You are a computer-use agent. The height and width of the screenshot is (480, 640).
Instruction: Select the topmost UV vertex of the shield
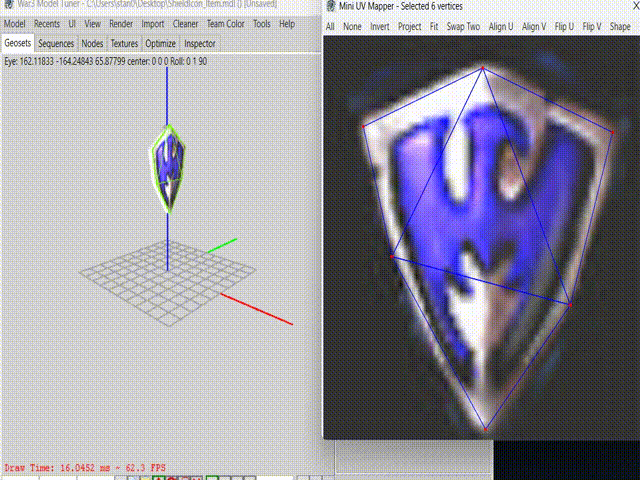point(483,68)
